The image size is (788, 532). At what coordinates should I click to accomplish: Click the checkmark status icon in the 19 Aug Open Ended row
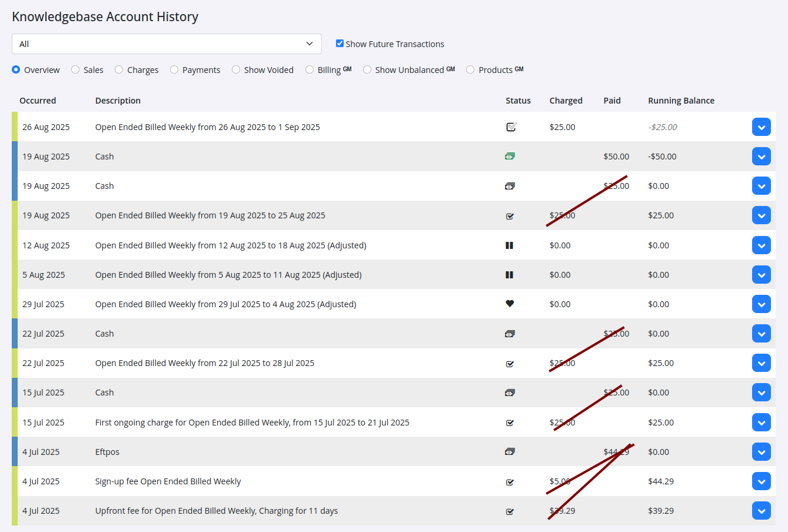pos(510,215)
